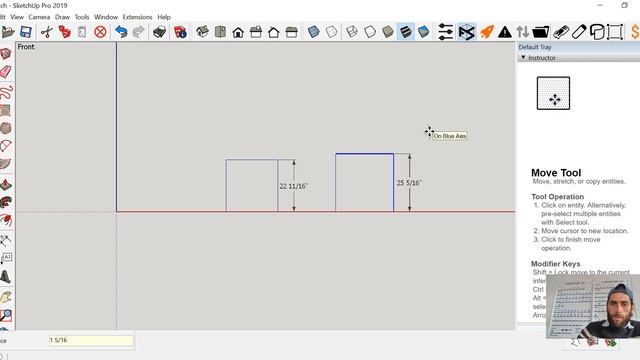Click the grey Redo arrow
The image size is (640, 360).
click(x=139, y=32)
